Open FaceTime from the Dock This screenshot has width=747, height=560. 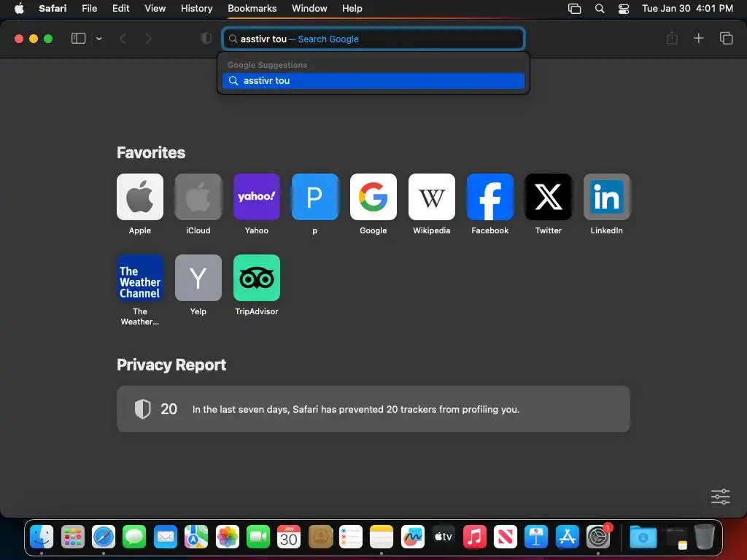tap(258, 537)
